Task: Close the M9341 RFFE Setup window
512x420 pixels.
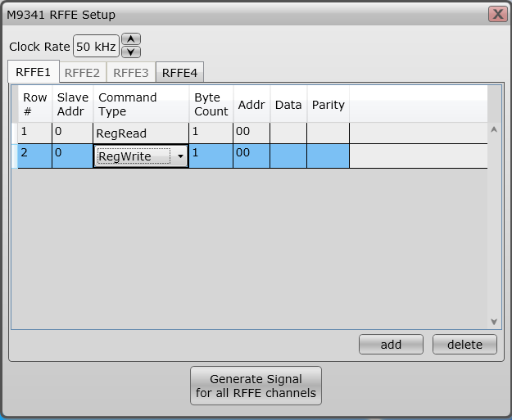Action: (496, 15)
